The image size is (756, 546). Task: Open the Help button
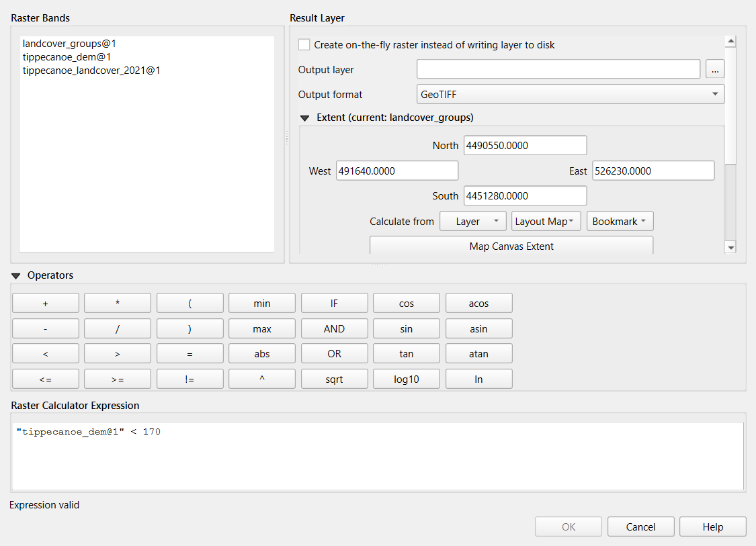point(712,527)
